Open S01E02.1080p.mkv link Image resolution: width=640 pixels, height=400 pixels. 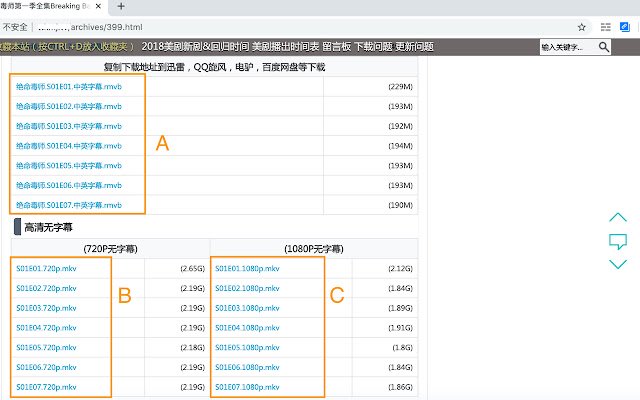[247, 288]
